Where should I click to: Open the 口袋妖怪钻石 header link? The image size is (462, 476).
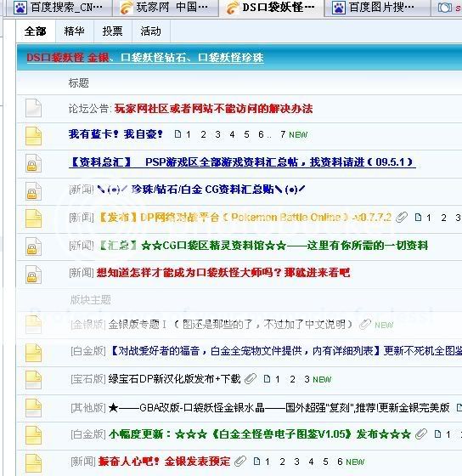coord(153,58)
